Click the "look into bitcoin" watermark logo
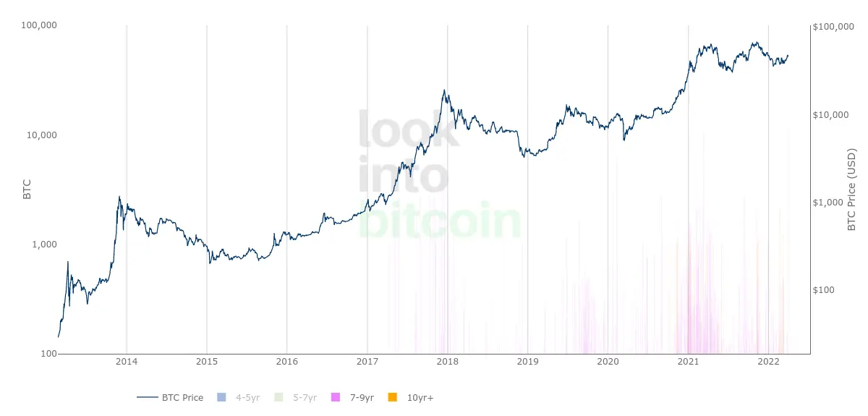Screen dimensions: 868x416 point(439,175)
